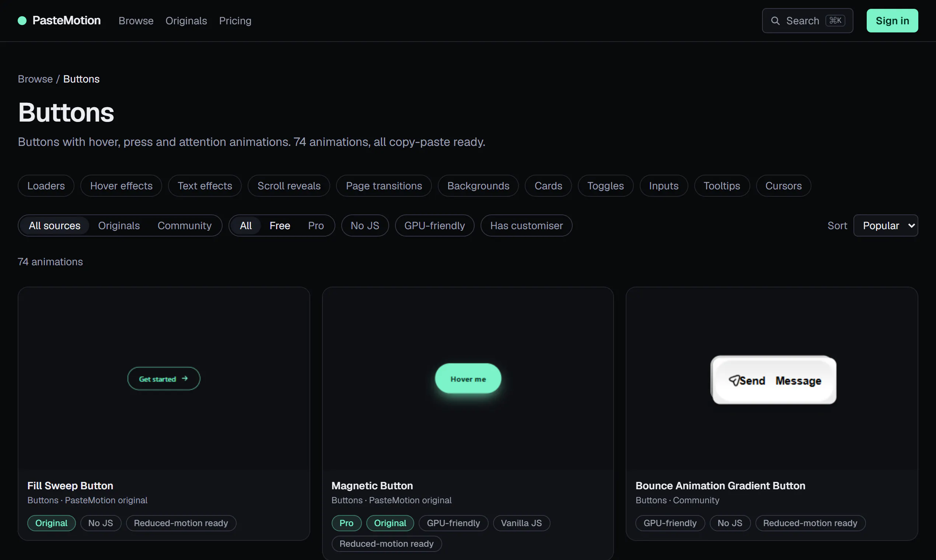Choose the Community source filter
The width and height of the screenshot is (936, 560).
tap(185, 226)
